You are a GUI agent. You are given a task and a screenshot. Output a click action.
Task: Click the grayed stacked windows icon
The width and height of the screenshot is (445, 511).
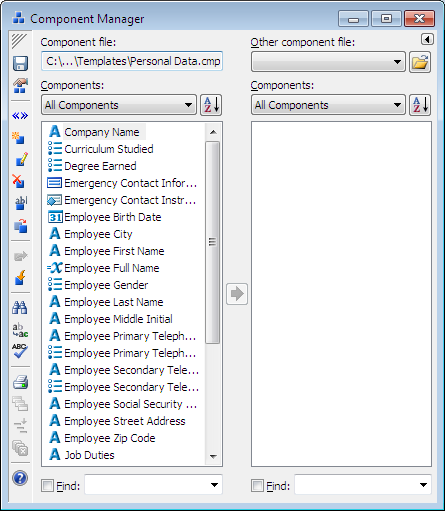(x=20, y=403)
